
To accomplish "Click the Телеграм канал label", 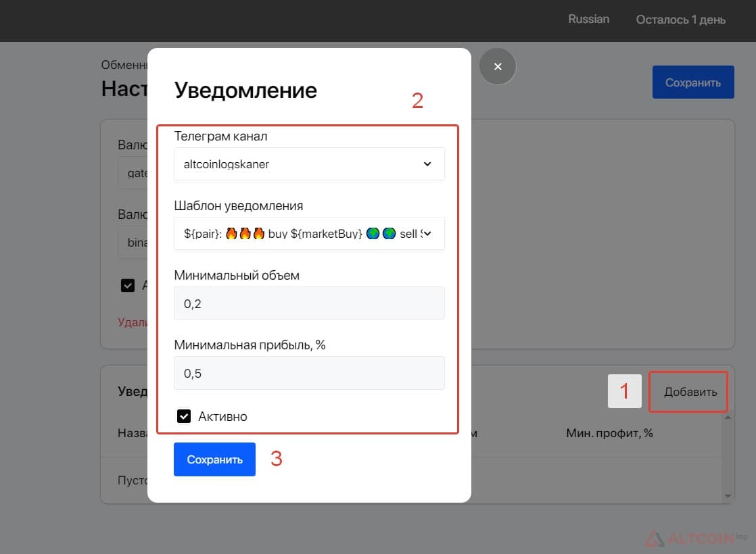I will 220,136.
